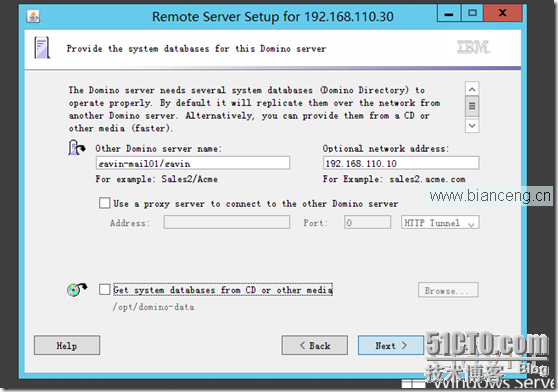The width and height of the screenshot is (558, 392).
Task: Click the other Domino server icon
Action: 77,148
